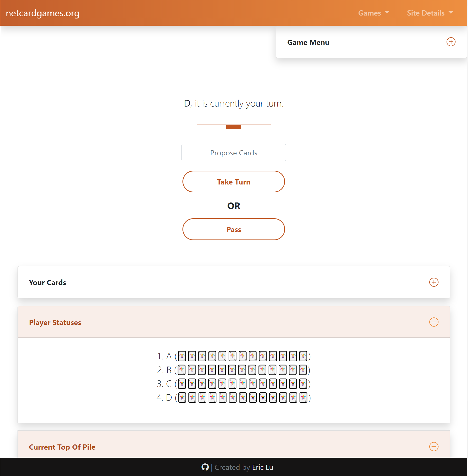Click the '3. C' player row label
Image resolution: width=468 pixels, height=476 pixels.
pyautogui.click(x=164, y=384)
